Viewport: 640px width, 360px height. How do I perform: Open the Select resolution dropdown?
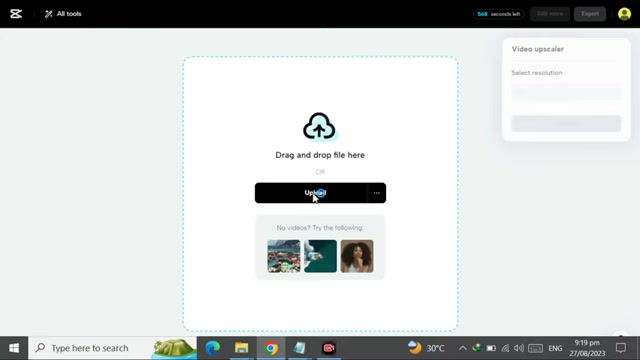566,92
